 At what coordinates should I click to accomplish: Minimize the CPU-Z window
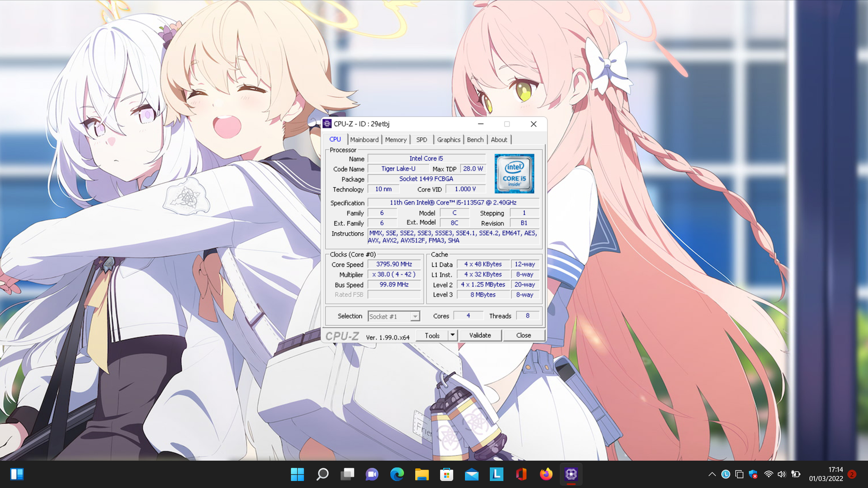tap(481, 124)
